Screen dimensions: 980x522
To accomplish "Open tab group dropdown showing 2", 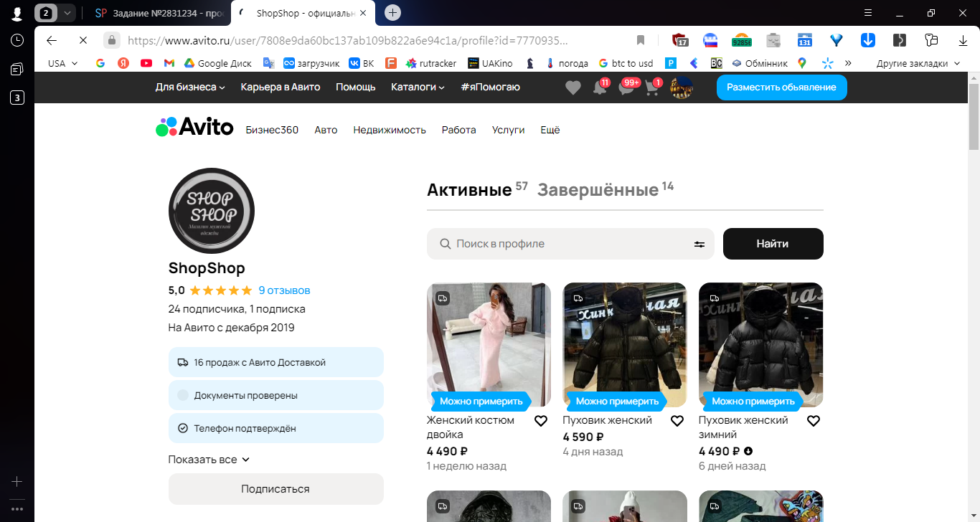I will click(x=67, y=13).
